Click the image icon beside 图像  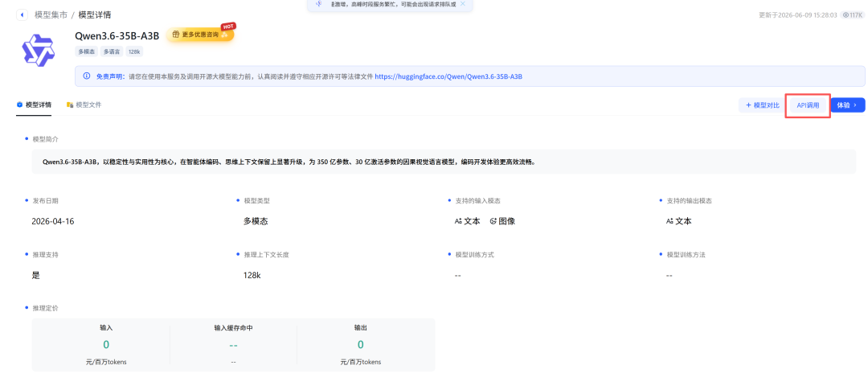point(493,221)
